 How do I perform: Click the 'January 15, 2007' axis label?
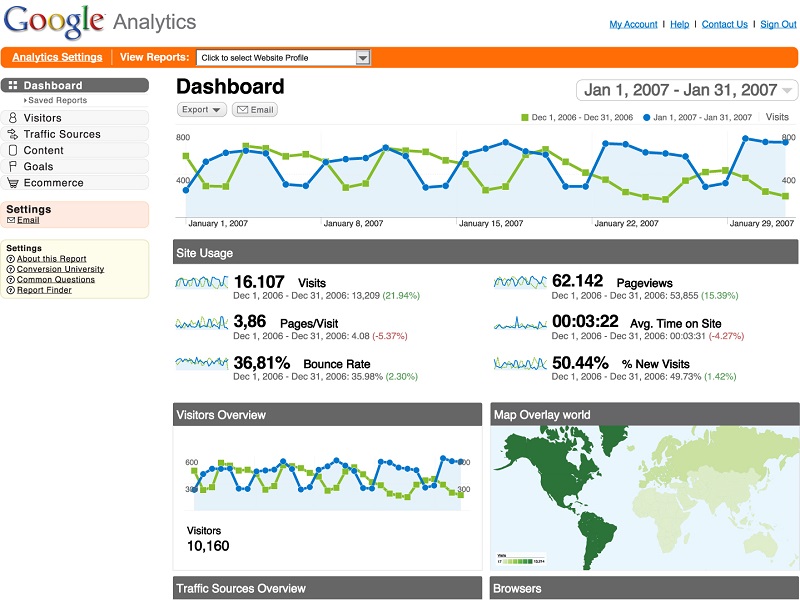[491, 223]
